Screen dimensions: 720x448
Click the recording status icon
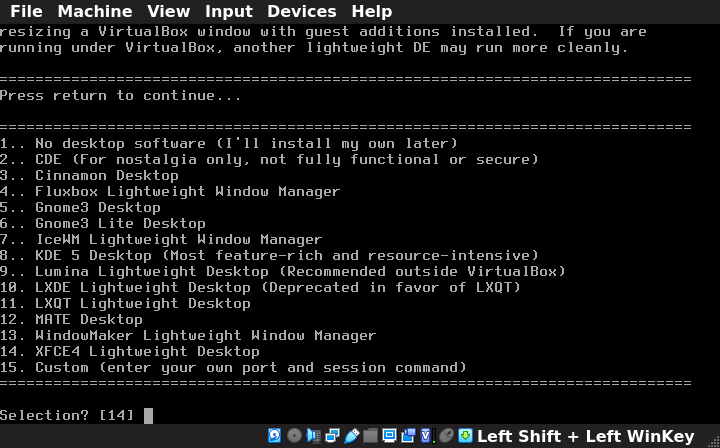point(408,435)
